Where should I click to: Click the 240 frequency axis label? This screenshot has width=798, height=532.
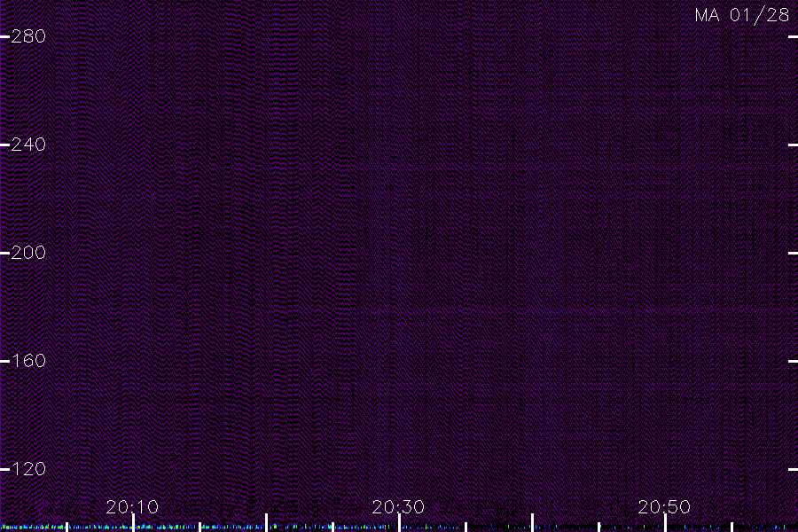(x=28, y=145)
